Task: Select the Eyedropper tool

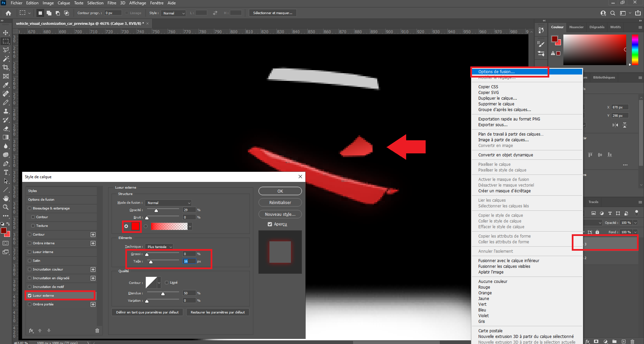Action: tap(6, 85)
